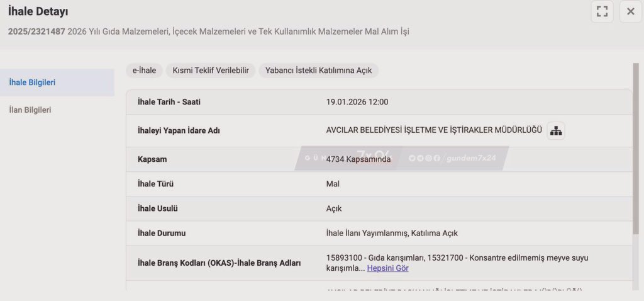
Task: Click the İhaleyi Yapan İdare Adı label
Action: coord(179,131)
